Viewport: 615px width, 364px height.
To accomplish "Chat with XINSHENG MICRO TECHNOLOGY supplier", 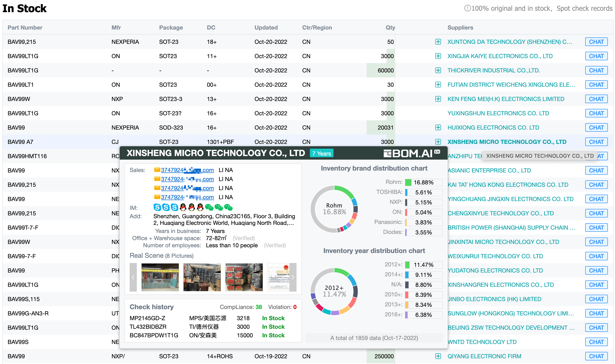I will 596,142.
